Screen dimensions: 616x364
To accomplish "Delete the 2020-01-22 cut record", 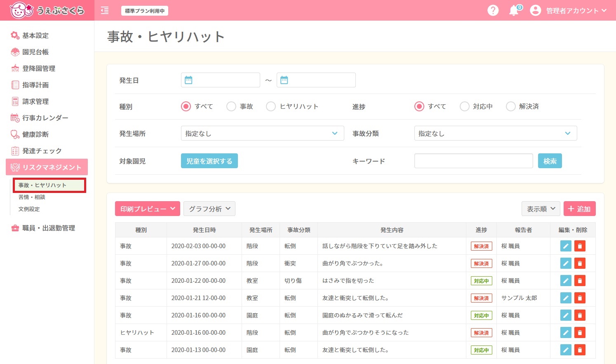I will coord(580,281).
